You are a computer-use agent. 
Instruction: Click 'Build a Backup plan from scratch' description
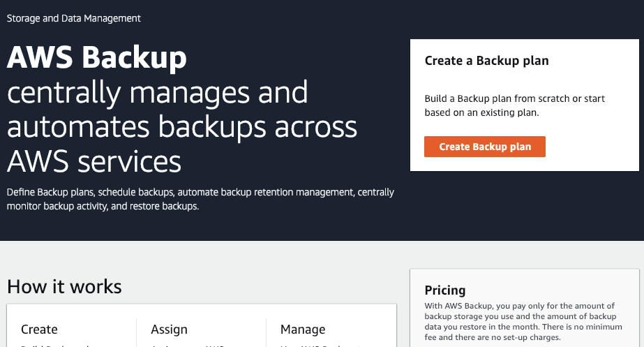coord(515,105)
